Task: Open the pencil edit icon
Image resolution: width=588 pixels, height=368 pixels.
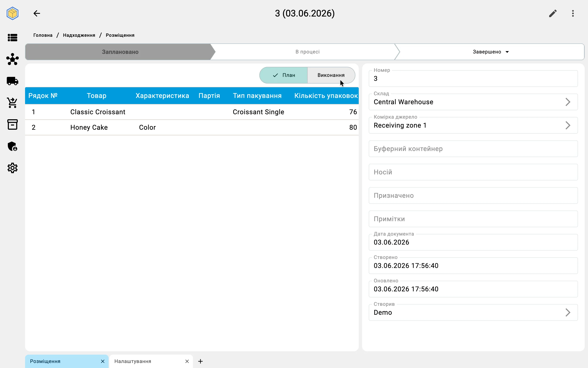Action: [553, 13]
